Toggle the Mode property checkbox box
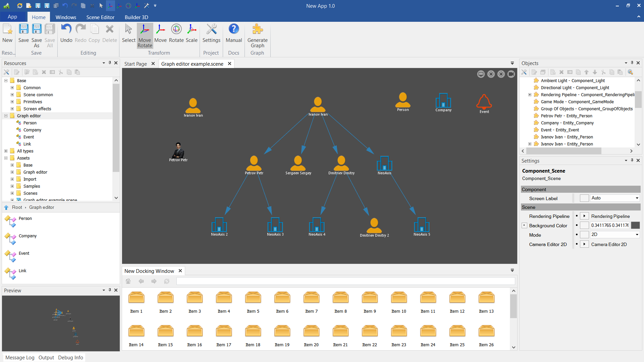The width and height of the screenshot is (644, 362). [584, 235]
